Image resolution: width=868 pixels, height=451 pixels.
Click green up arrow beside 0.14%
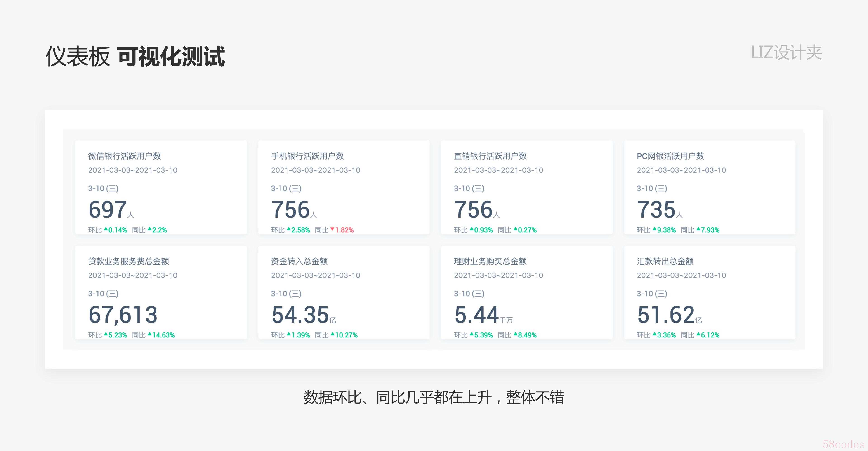[x=106, y=229]
